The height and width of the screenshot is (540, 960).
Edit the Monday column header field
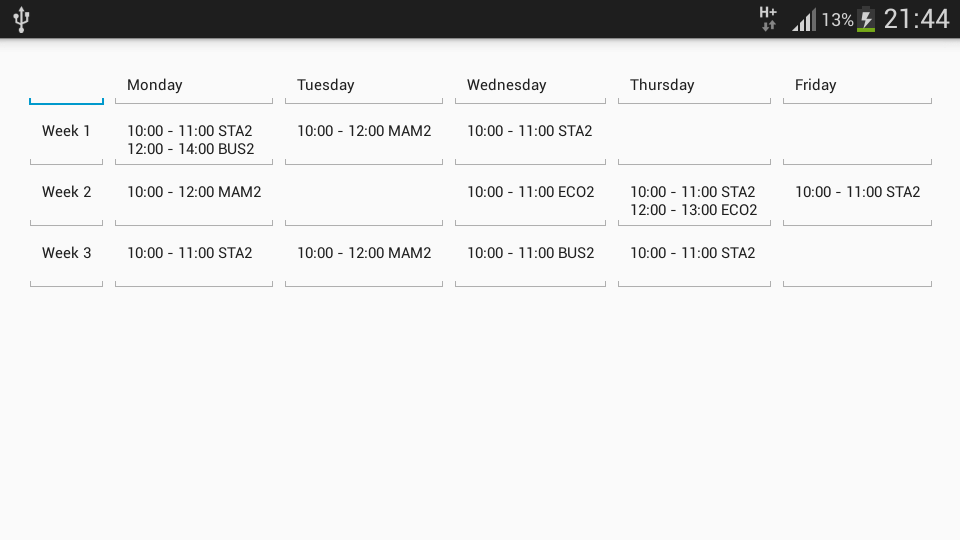tap(194, 86)
